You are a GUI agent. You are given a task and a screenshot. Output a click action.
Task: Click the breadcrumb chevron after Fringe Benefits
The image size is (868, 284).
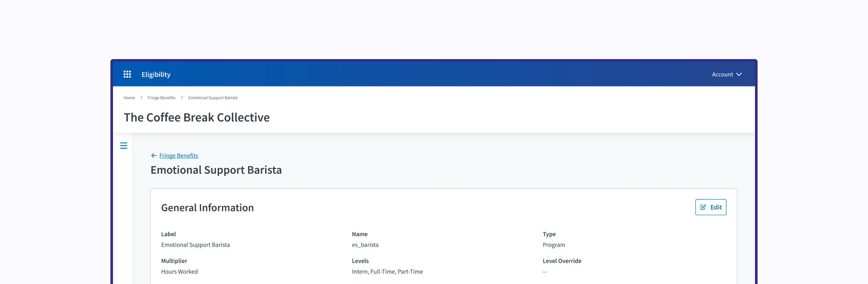pos(182,97)
